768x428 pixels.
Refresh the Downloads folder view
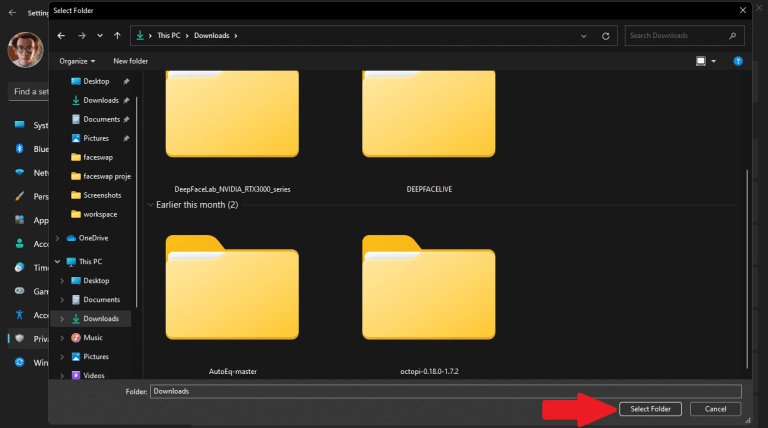click(x=606, y=36)
